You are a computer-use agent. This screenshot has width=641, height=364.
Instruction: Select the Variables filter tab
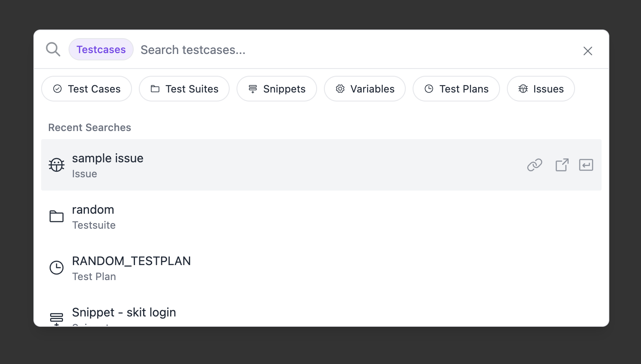tap(365, 89)
